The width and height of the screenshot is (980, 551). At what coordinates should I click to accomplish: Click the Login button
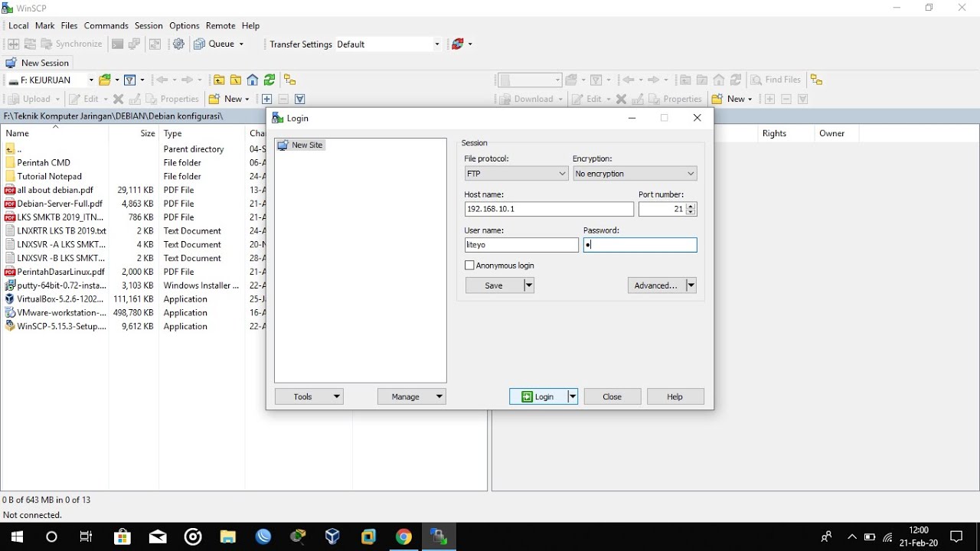[538, 396]
